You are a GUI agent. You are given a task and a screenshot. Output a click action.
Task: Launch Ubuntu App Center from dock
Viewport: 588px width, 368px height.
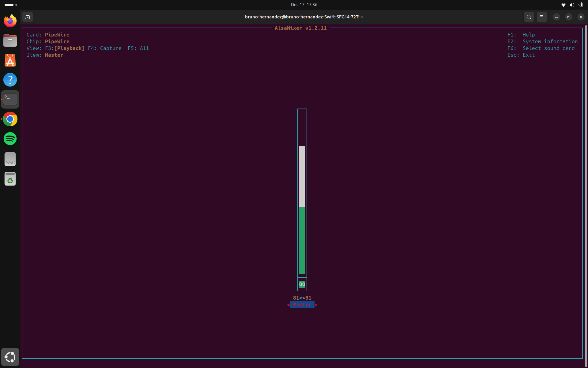tap(10, 60)
